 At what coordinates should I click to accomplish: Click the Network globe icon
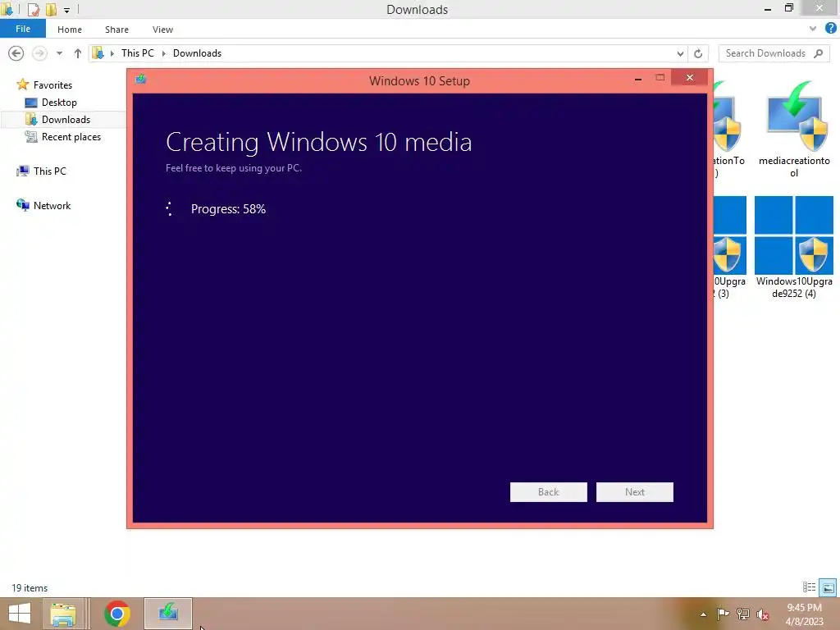(x=23, y=205)
